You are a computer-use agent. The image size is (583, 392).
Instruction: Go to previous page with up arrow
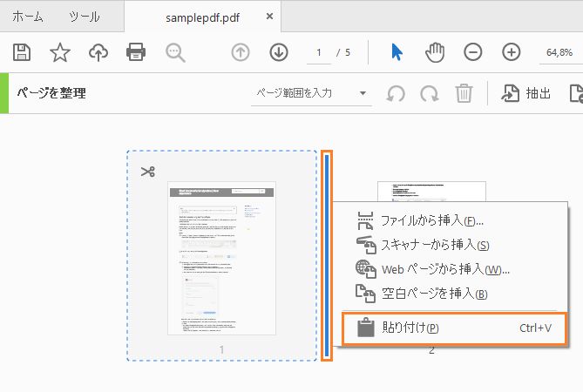[241, 52]
